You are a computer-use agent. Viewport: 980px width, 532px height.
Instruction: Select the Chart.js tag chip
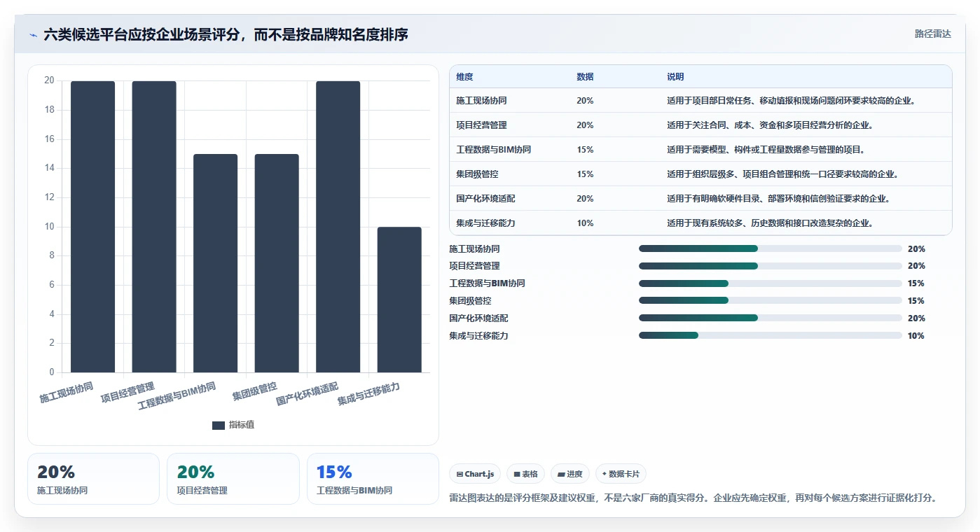tap(475, 474)
